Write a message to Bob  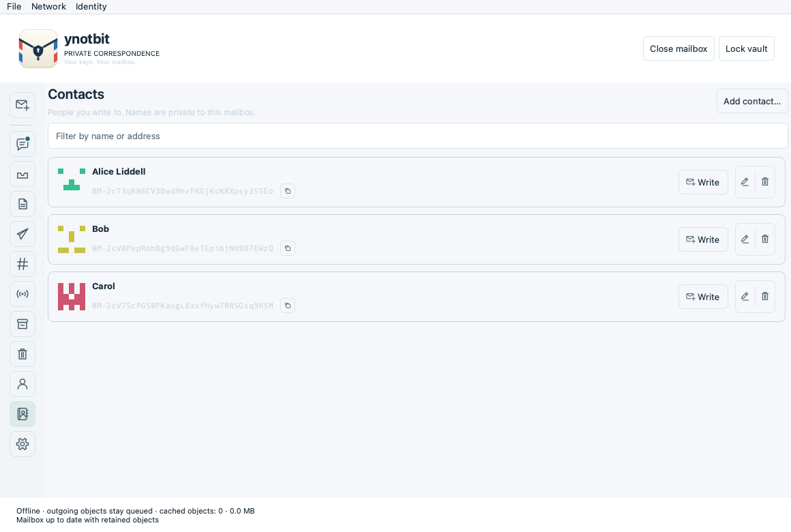[x=703, y=239]
